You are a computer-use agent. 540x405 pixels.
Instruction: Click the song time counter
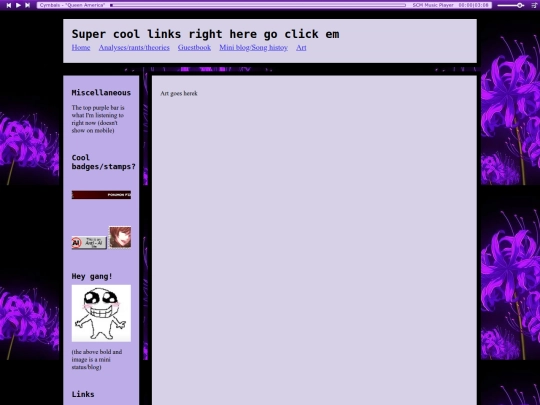(x=474, y=5)
